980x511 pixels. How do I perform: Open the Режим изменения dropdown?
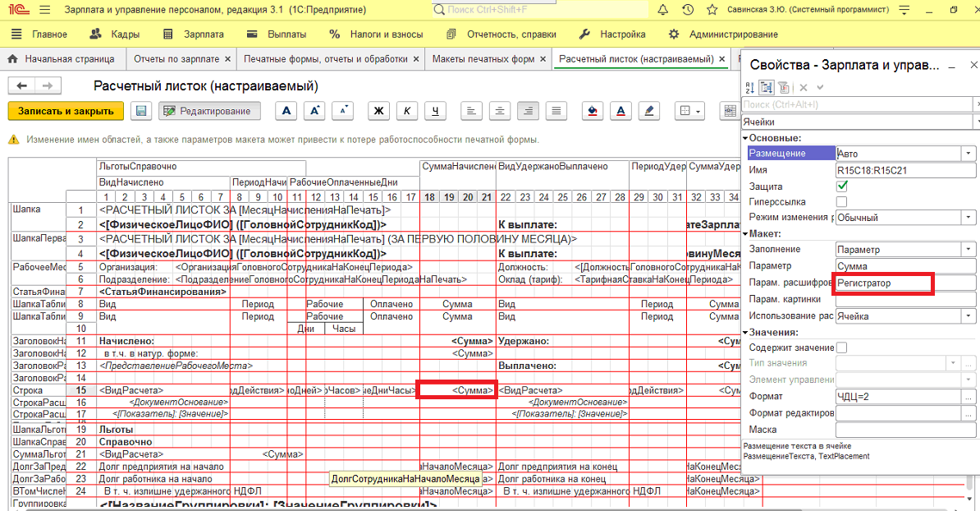(969, 218)
